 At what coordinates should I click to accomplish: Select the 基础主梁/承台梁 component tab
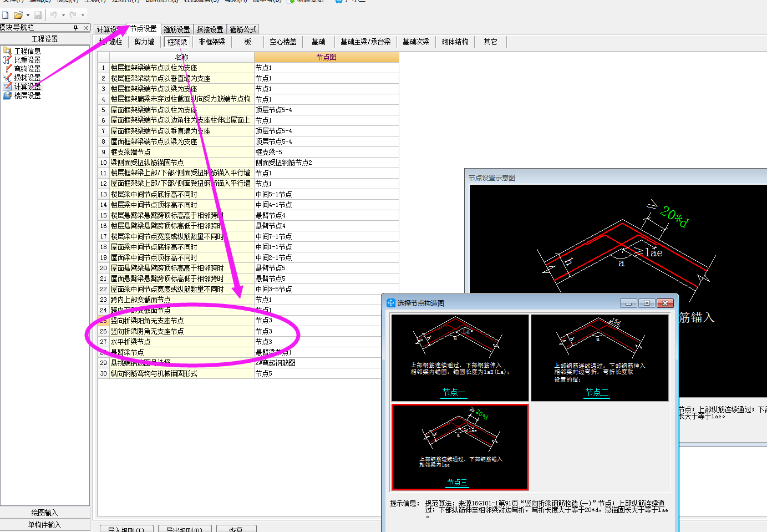pos(365,42)
